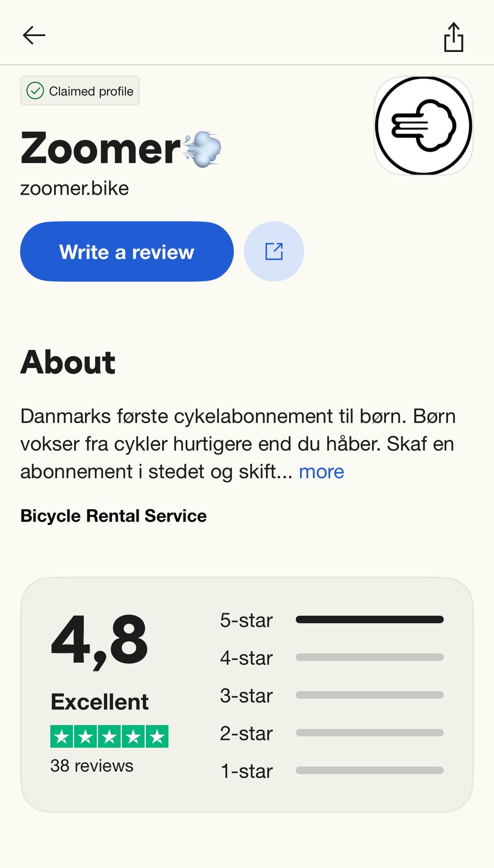Filter reviews by 5-star bar
Screen dimensions: 494x868
click(x=369, y=620)
